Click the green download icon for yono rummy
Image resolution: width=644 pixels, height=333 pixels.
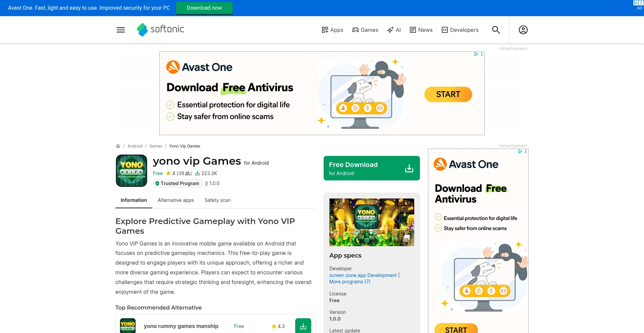[x=303, y=326]
